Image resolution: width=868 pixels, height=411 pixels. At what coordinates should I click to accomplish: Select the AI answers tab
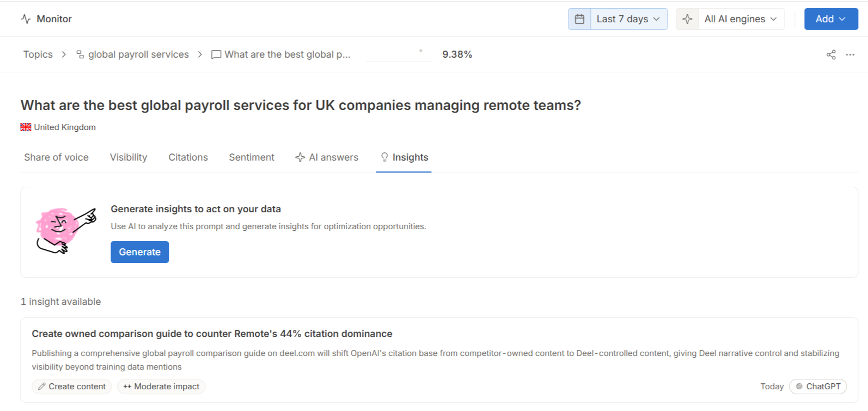(327, 157)
